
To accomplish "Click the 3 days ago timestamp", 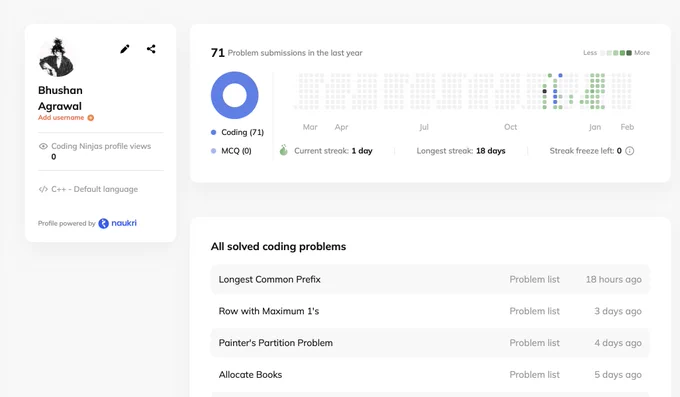I will 618,311.
